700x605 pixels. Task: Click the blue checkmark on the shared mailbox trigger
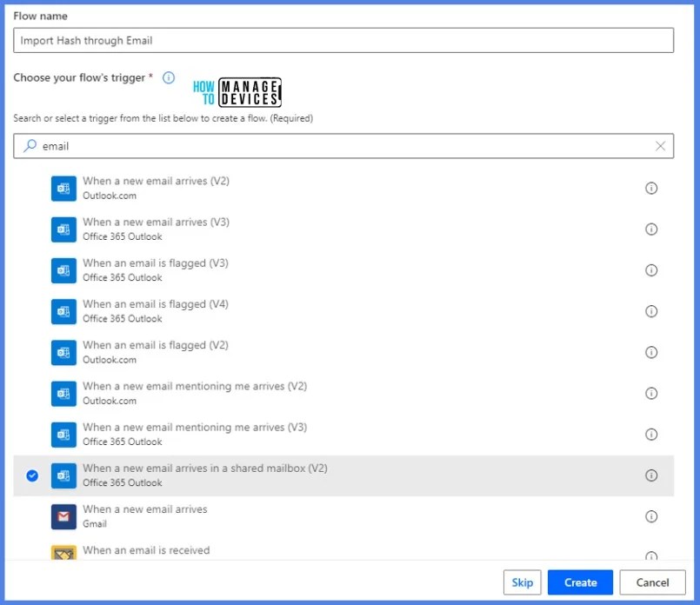[x=32, y=475]
